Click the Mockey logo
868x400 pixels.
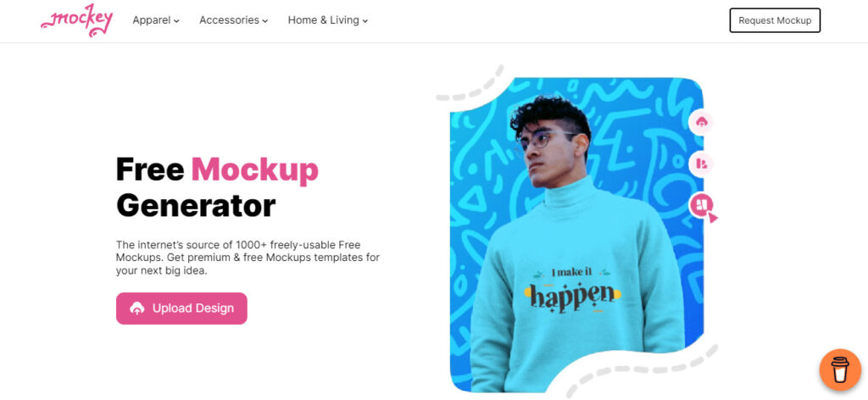click(77, 21)
